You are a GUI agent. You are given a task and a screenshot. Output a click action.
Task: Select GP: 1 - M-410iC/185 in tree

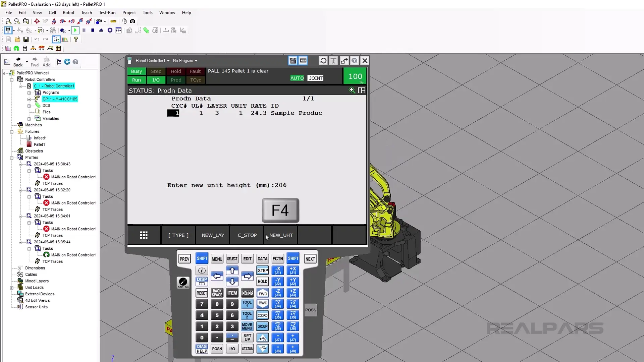pyautogui.click(x=60, y=99)
